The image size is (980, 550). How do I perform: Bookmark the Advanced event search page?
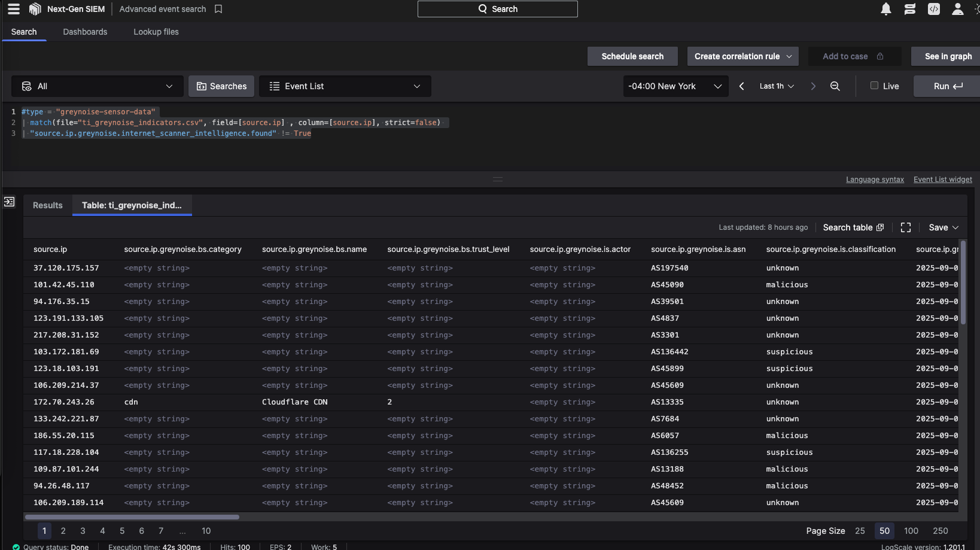pos(218,9)
